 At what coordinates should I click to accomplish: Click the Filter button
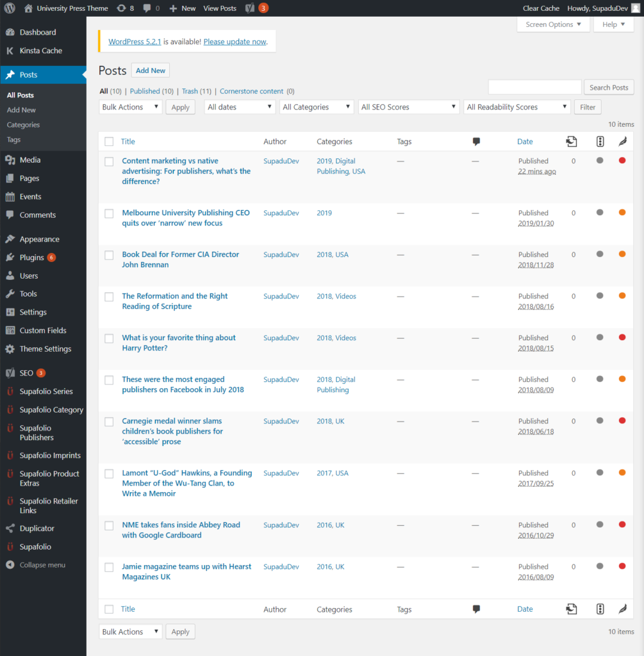(588, 107)
